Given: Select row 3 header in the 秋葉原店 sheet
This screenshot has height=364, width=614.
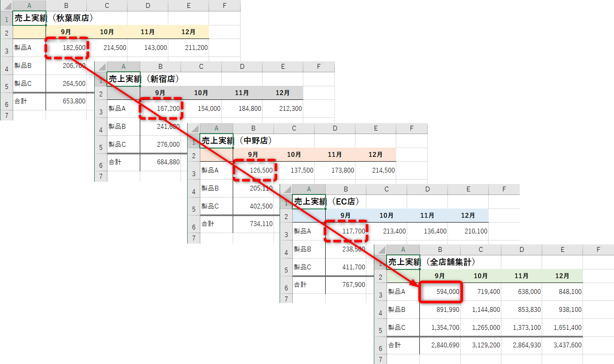Looking at the screenshot, I should [7, 47].
